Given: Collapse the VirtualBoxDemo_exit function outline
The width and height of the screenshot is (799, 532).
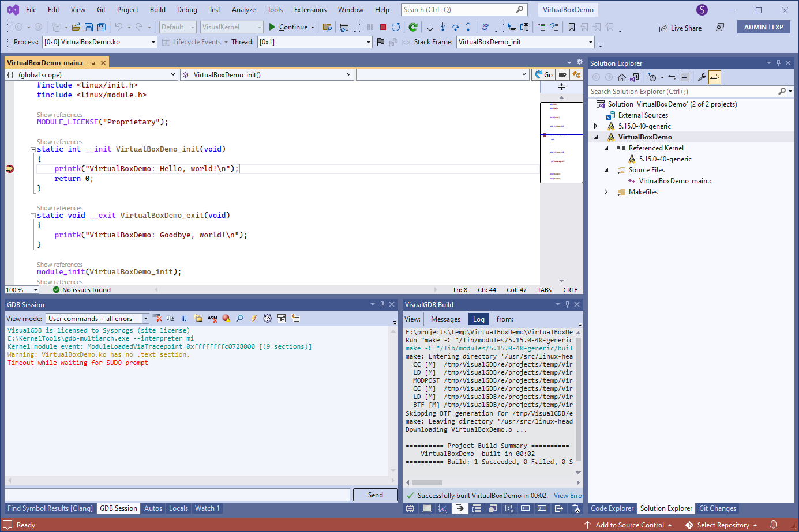Looking at the screenshot, I should pyautogui.click(x=33, y=216).
